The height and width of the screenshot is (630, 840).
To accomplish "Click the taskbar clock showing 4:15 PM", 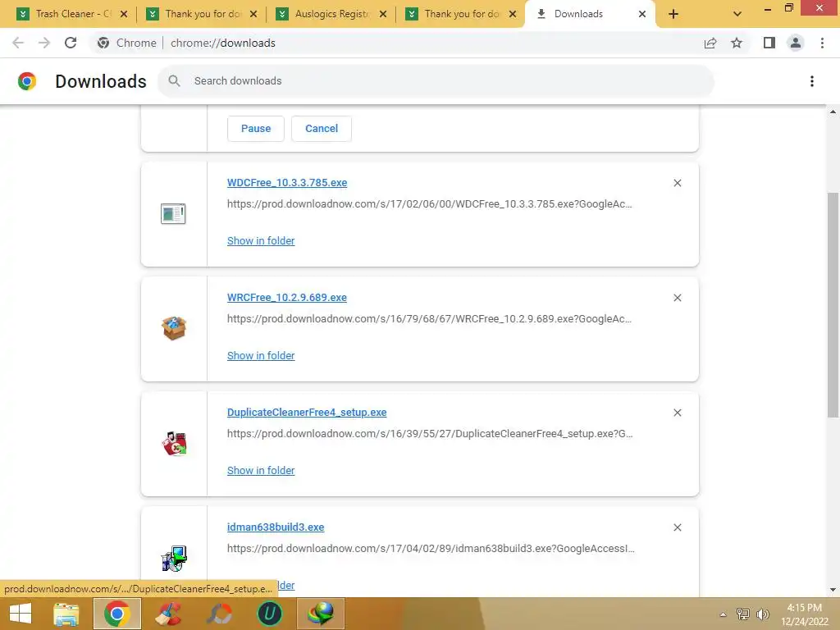I will (x=805, y=614).
